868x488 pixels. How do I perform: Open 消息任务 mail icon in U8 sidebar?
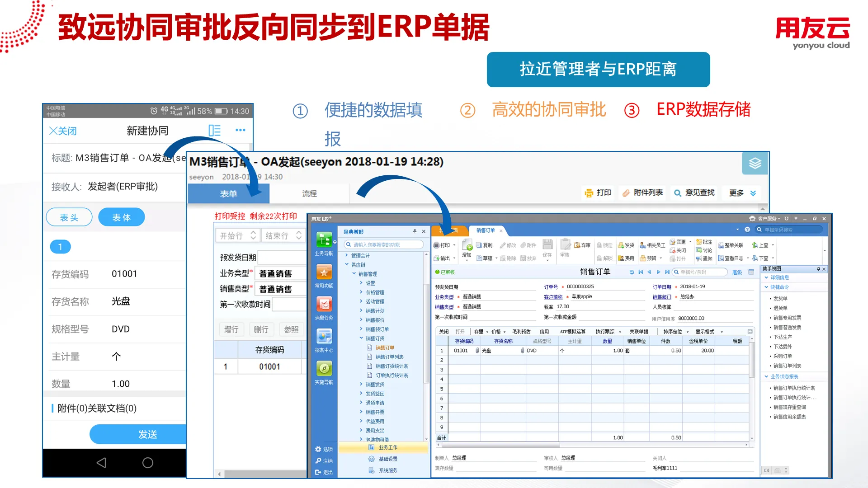(x=324, y=305)
